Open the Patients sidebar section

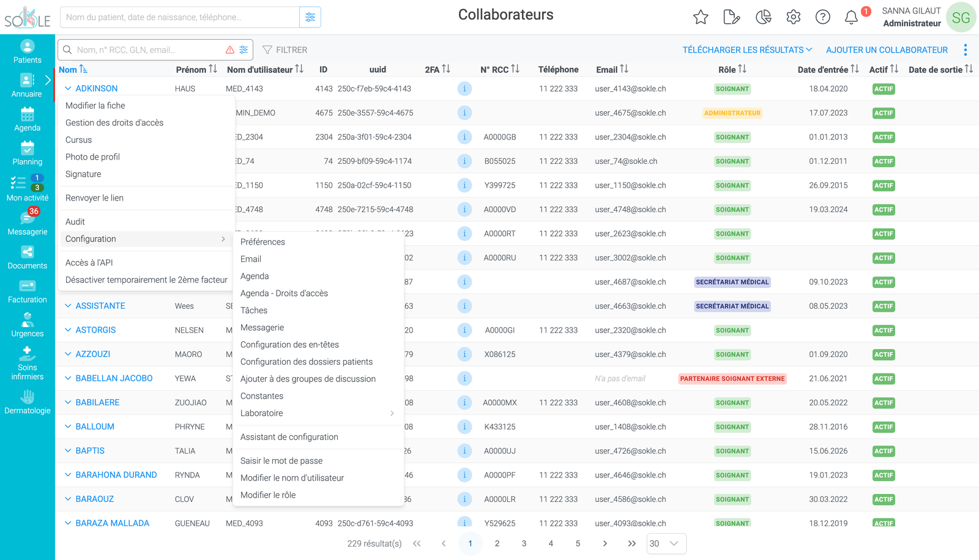point(28,52)
